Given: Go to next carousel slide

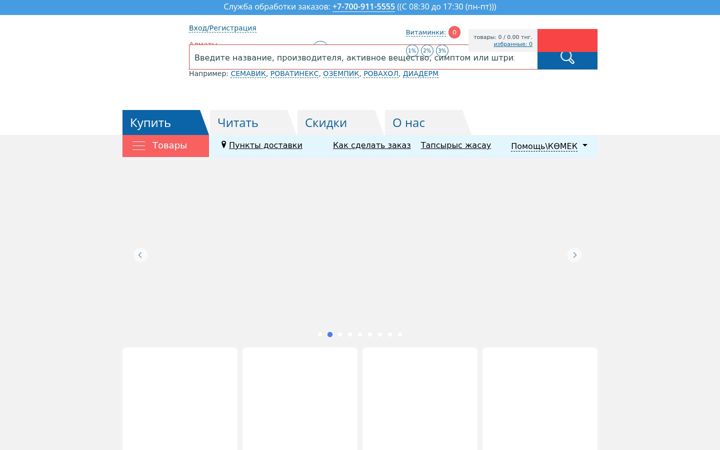Looking at the screenshot, I should 574,255.
